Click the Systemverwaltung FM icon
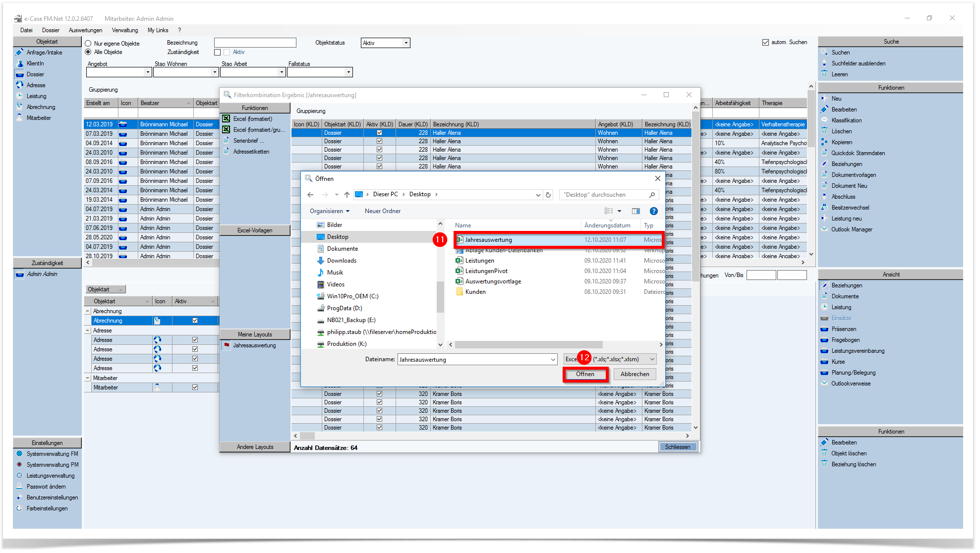Screen dimensions: 980x553 [20, 453]
